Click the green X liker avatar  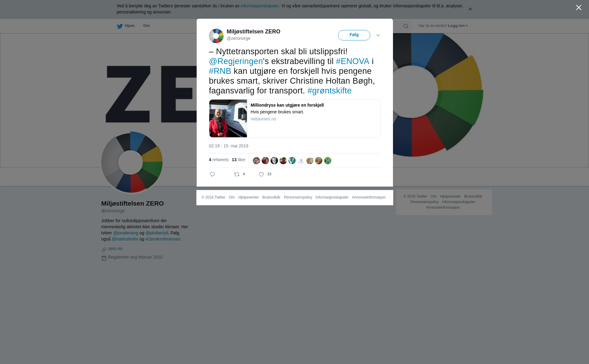pyautogui.click(x=328, y=161)
